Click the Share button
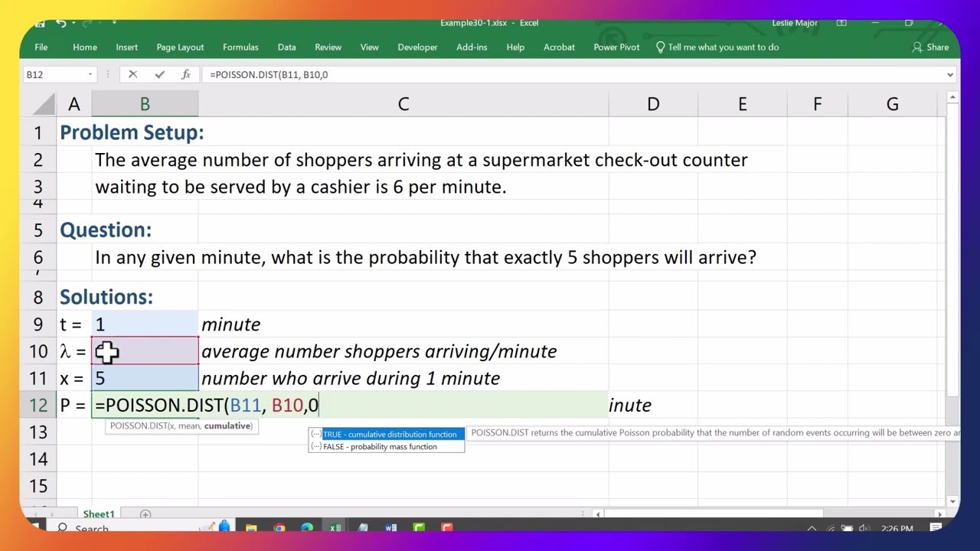Image resolution: width=980 pixels, height=551 pixels. 930,47
